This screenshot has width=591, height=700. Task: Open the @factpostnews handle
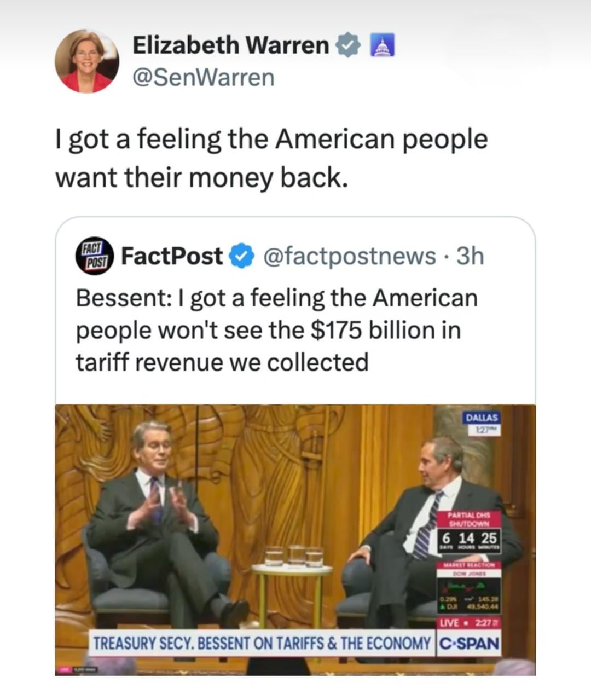(350, 256)
